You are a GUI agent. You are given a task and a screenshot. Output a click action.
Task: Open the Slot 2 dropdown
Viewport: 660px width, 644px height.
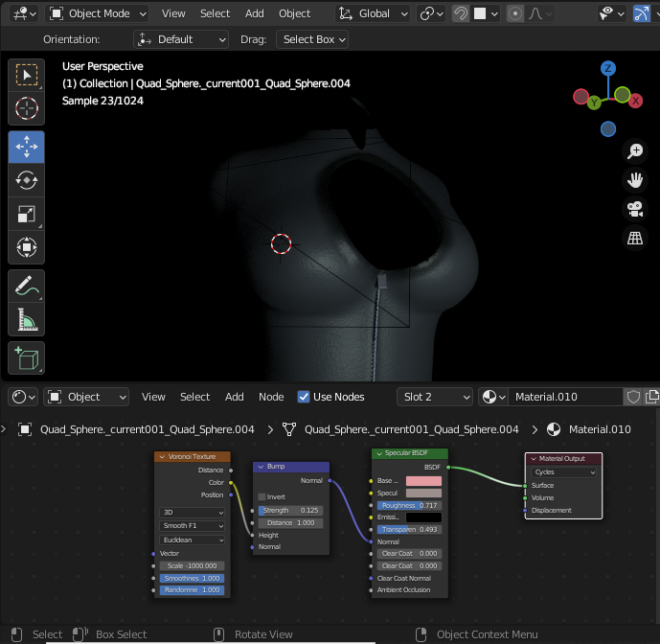point(434,397)
